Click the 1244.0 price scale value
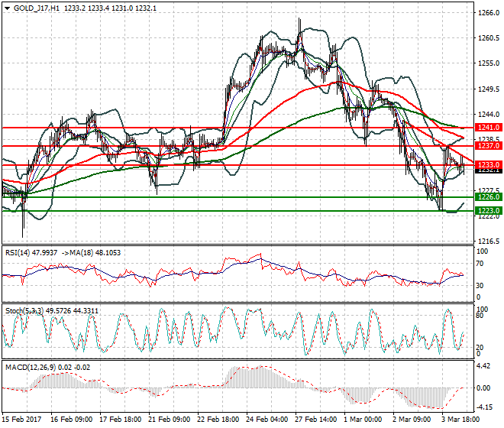 (489, 114)
